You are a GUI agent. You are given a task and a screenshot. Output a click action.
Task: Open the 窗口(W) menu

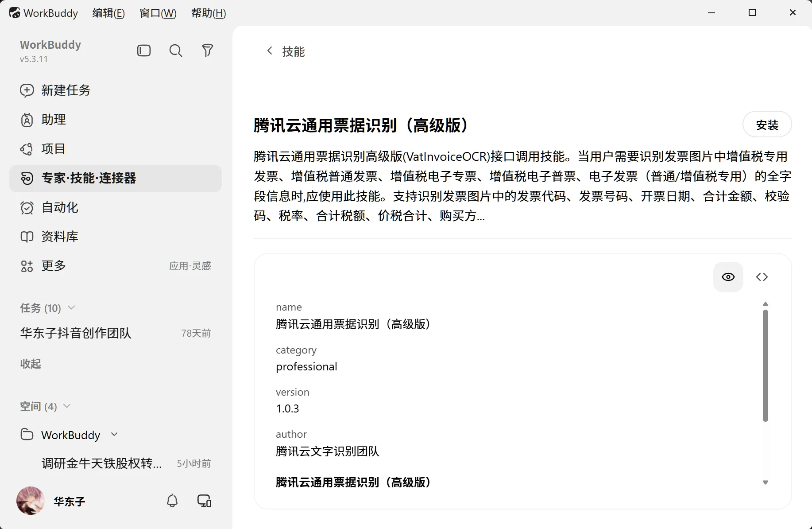coord(158,13)
